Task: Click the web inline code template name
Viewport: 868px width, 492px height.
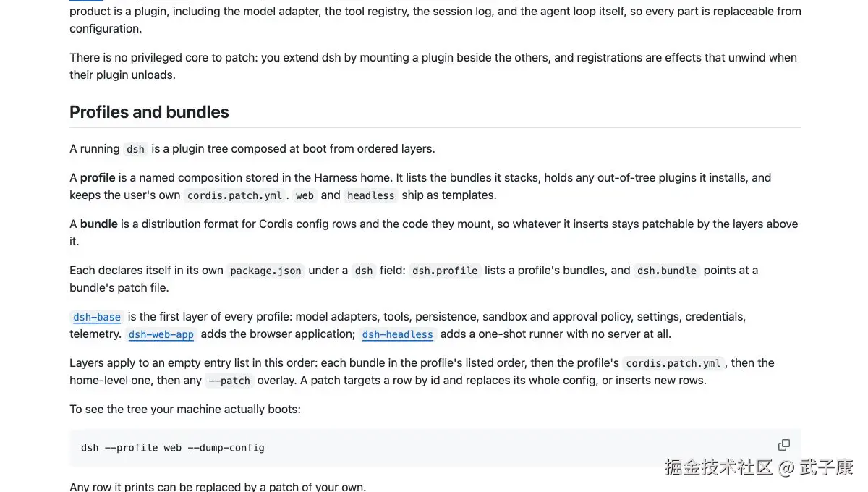Action: pos(305,195)
